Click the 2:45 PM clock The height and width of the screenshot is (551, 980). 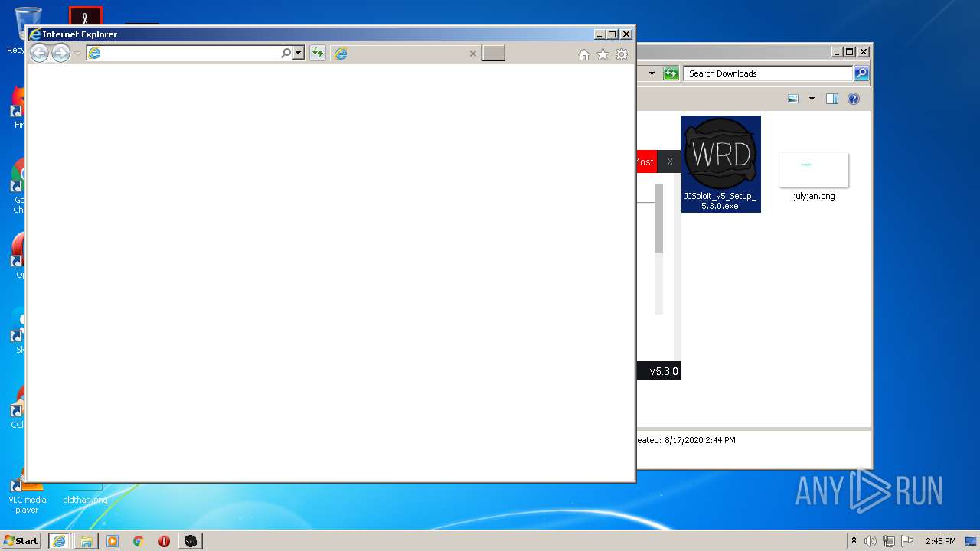(940, 541)
